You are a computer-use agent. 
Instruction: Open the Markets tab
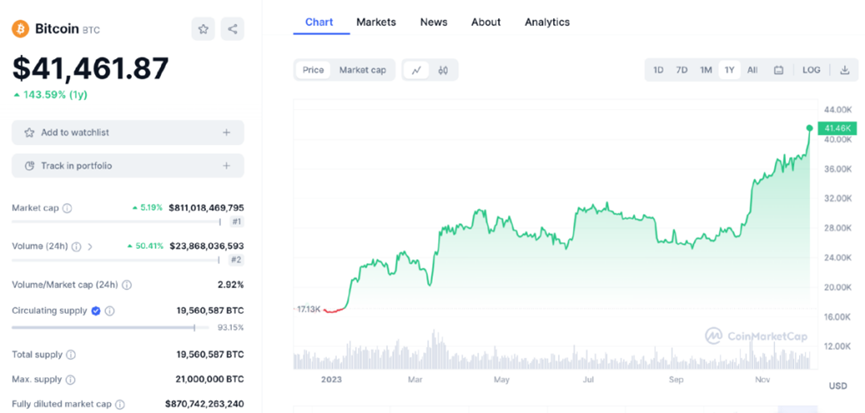pos(376,22)
